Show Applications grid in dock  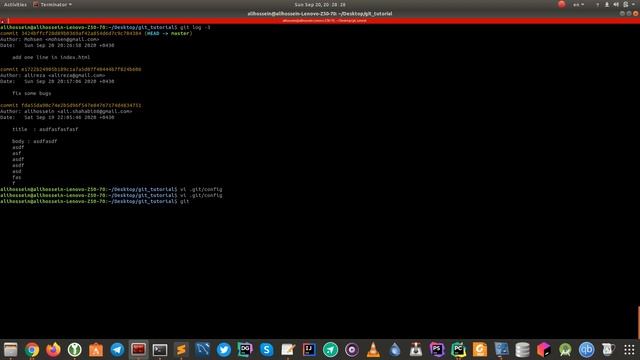pyautogui.click(x=629, y=350)
